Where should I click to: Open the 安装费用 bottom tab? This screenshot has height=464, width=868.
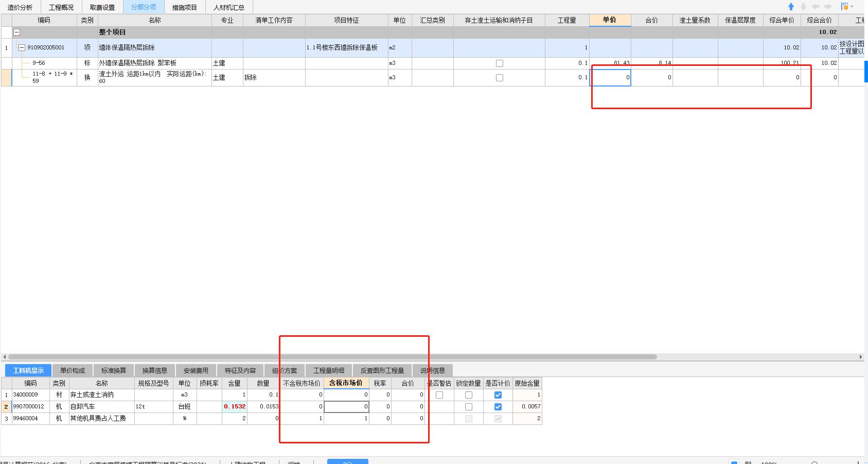click(196, 370)
